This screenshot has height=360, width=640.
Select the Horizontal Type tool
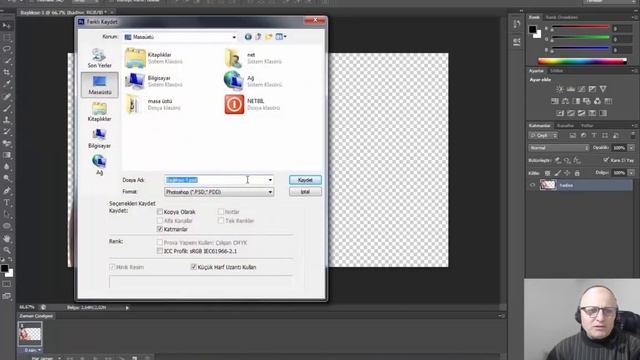click(7, 202)
